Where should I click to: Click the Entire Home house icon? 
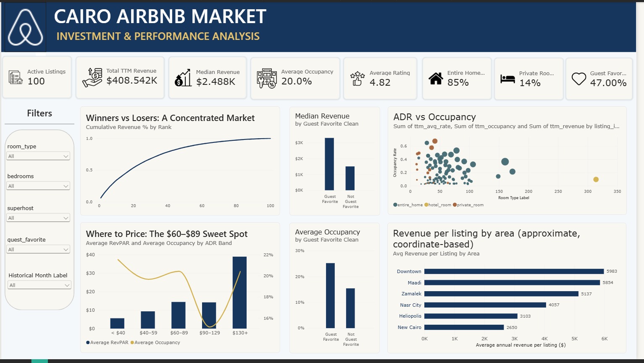(436, 78)
